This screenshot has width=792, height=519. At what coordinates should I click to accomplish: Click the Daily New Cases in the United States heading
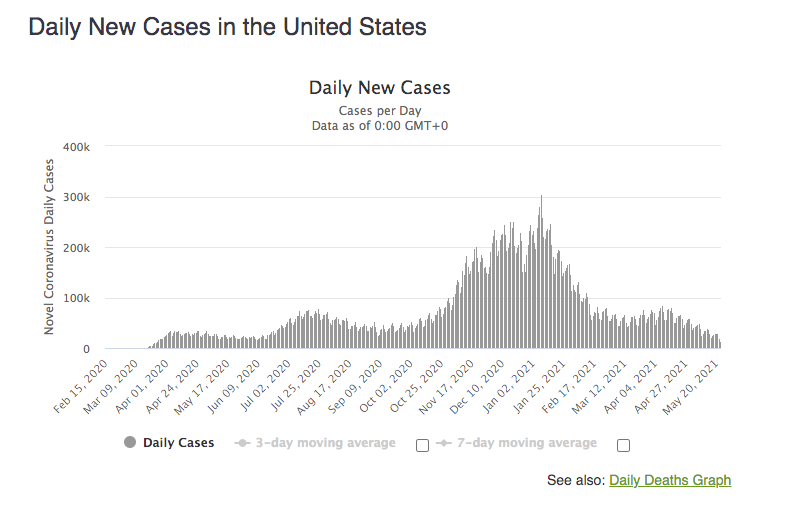pyautogui.click(x=228, y=27)
